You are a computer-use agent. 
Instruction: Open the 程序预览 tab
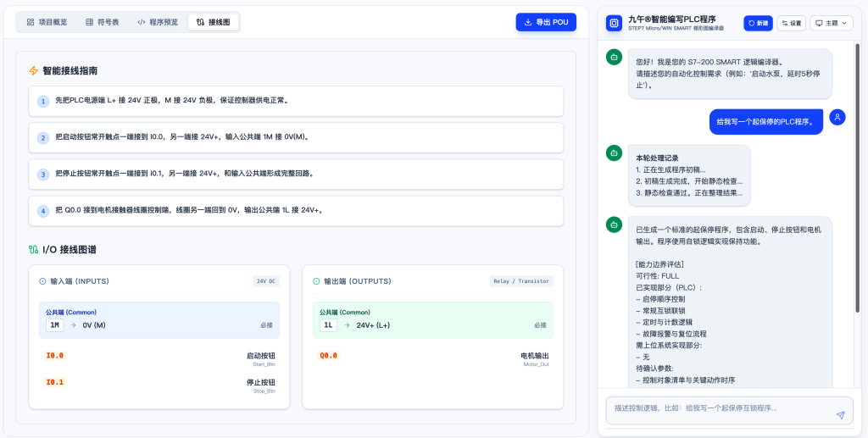coord(158,22)
